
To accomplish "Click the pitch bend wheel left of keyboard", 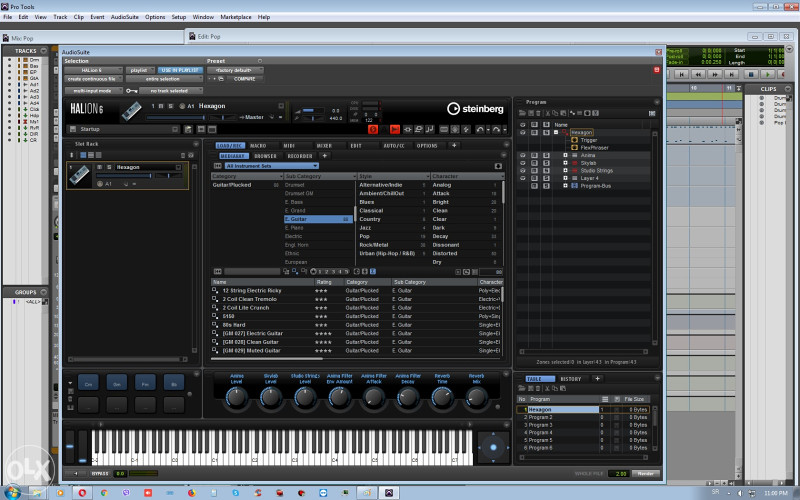I will (x=69, y=447).
